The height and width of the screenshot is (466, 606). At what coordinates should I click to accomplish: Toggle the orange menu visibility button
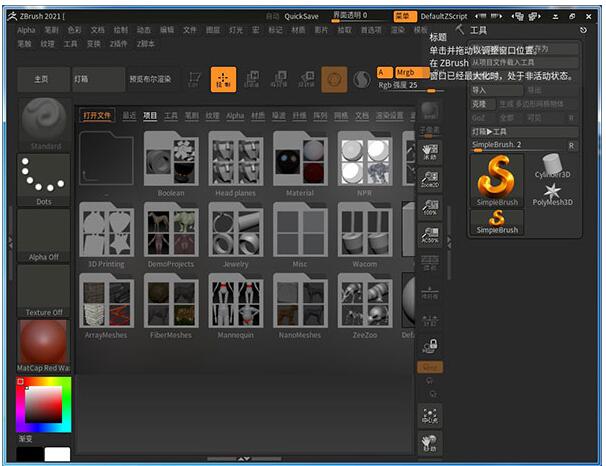pos(405,16)
